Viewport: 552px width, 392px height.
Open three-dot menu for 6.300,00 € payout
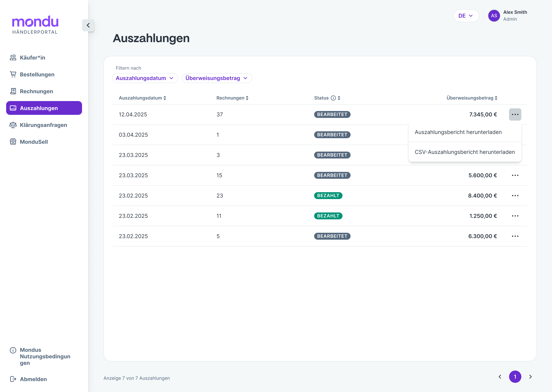coord(515,236)
